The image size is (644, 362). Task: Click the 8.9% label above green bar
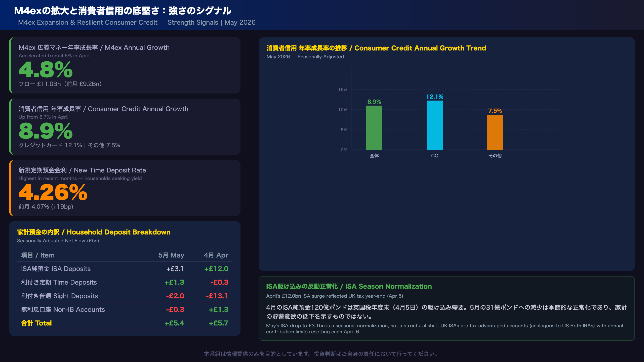coord(374,102)
